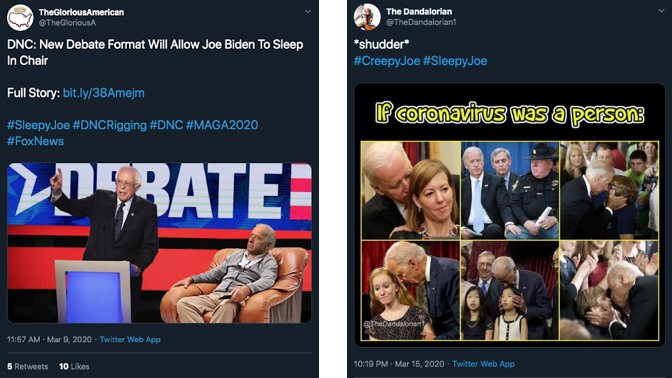View the debate stage image
The height and width of the screenshot is (378, 672).
159,243
